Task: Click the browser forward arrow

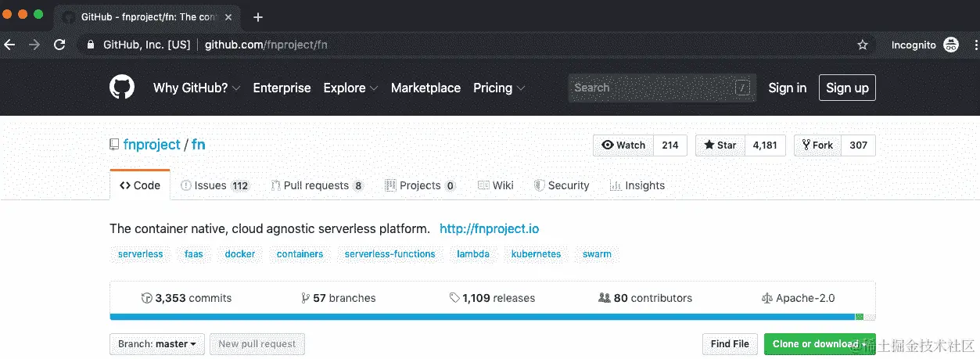Action: [34, 45]
